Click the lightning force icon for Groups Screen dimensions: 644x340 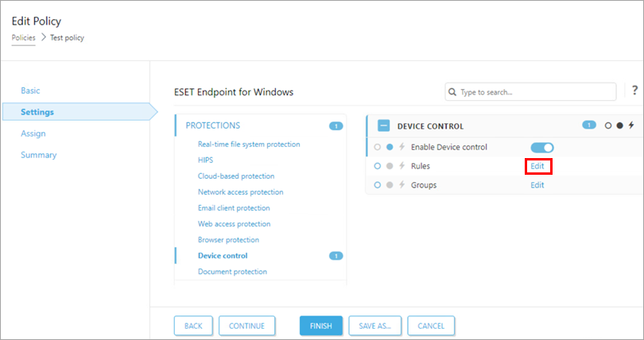tap(402, 185)
